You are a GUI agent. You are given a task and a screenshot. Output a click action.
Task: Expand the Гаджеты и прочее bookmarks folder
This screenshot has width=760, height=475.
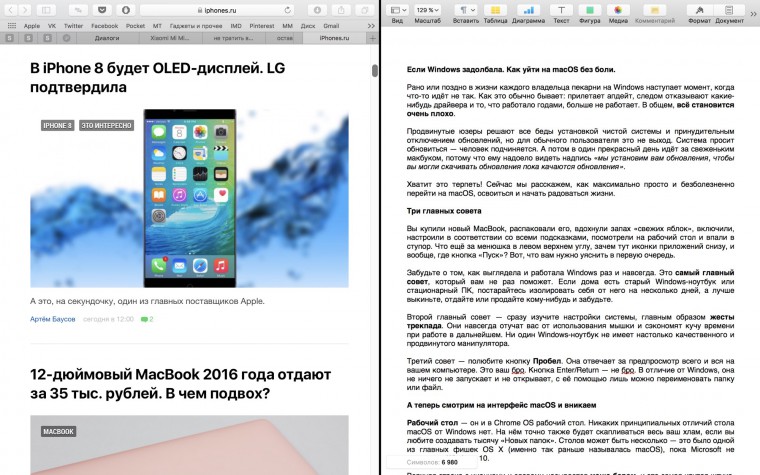click(196, 26)
